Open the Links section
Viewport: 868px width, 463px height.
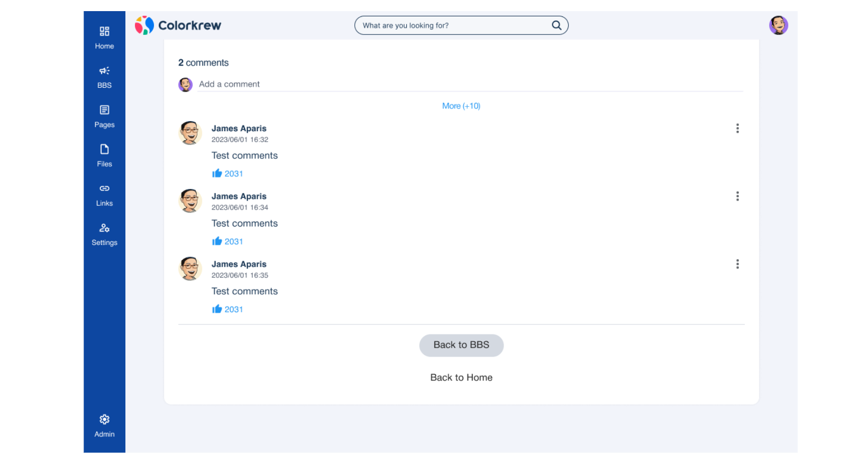pos(104,195)
